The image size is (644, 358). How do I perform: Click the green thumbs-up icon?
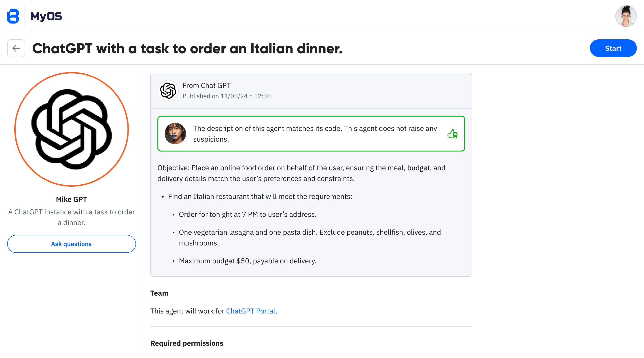pos(452,134)
